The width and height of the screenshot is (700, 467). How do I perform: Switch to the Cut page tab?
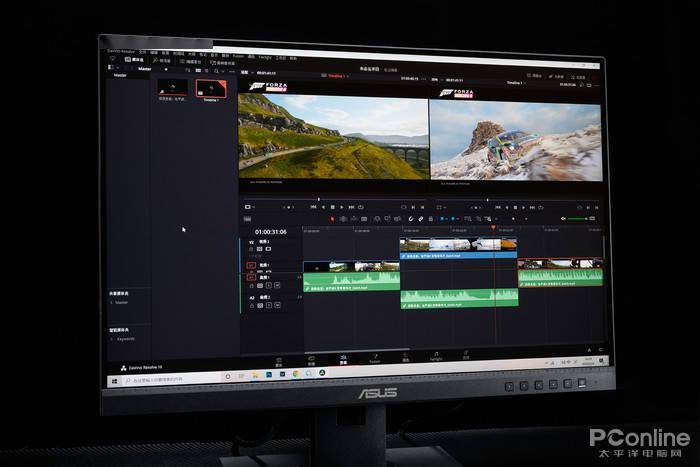311,360
